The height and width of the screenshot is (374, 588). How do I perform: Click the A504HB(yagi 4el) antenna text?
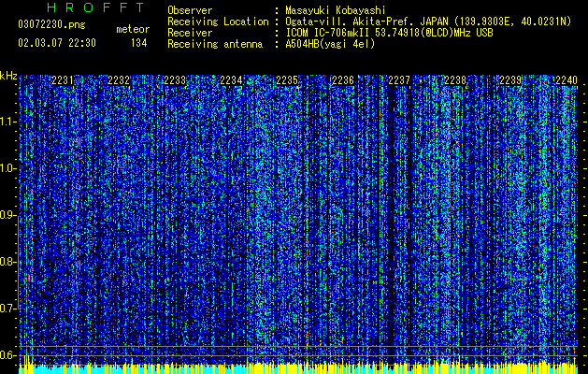(x=330, y=44)
